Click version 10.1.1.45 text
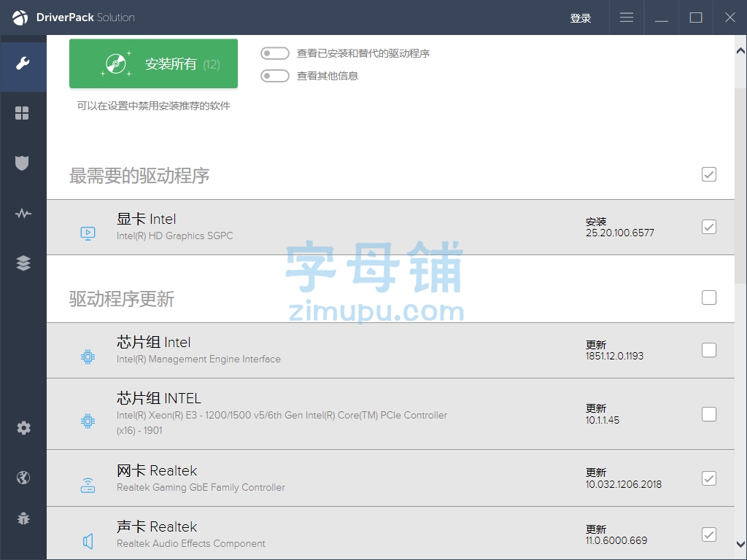747x560 pixels. click(x=602, y=421)
